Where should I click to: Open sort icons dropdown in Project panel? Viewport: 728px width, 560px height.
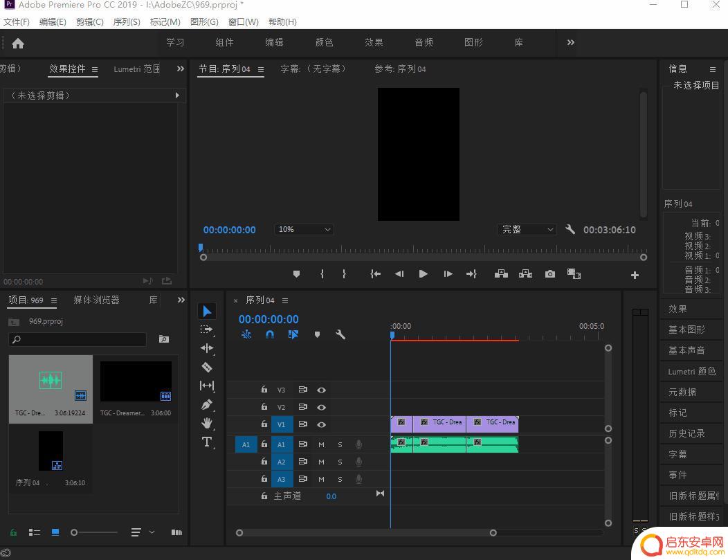pos(152,532)
